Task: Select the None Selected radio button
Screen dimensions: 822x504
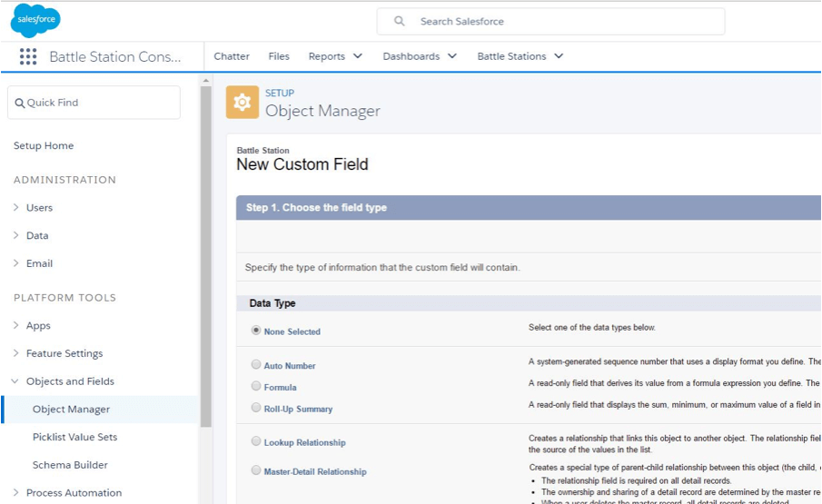Action: 256,331
